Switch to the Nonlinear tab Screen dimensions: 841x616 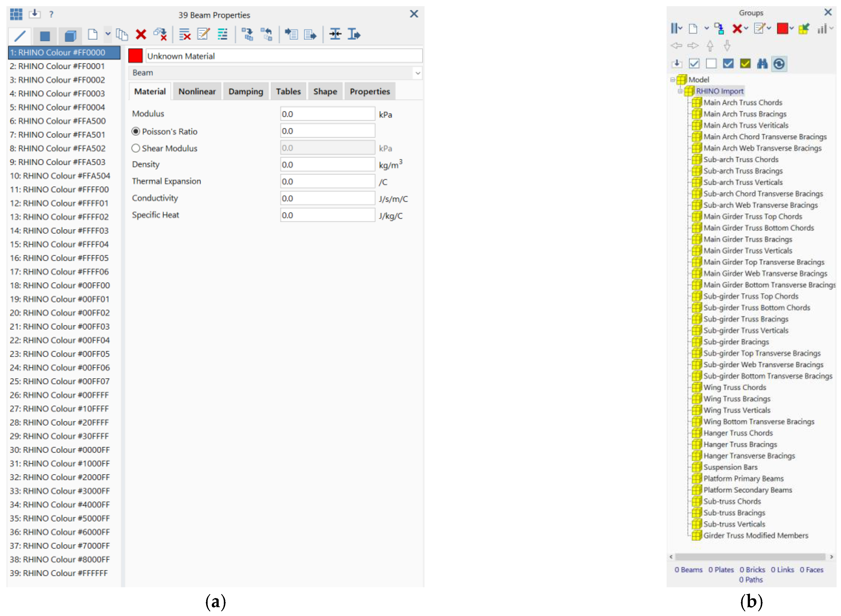coord(197,91)
